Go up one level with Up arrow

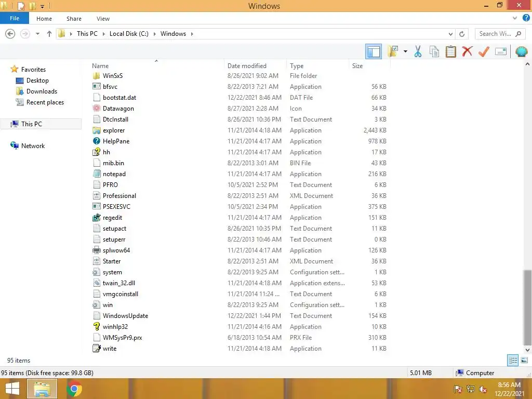click(49, 34)
